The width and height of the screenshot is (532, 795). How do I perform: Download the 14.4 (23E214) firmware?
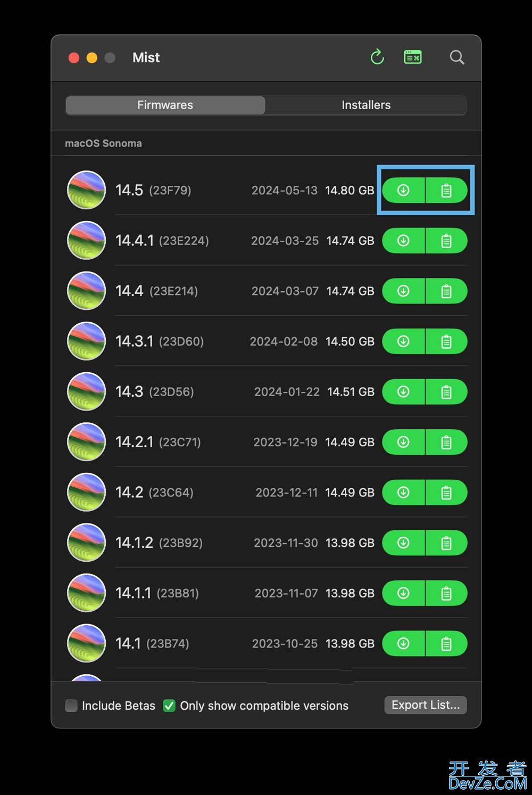point(403,291)
